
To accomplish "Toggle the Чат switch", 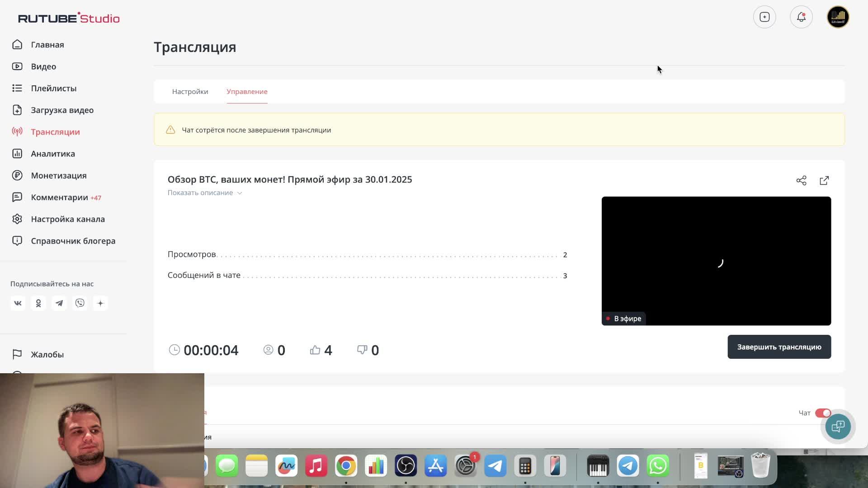I will [x=823, y=413].
